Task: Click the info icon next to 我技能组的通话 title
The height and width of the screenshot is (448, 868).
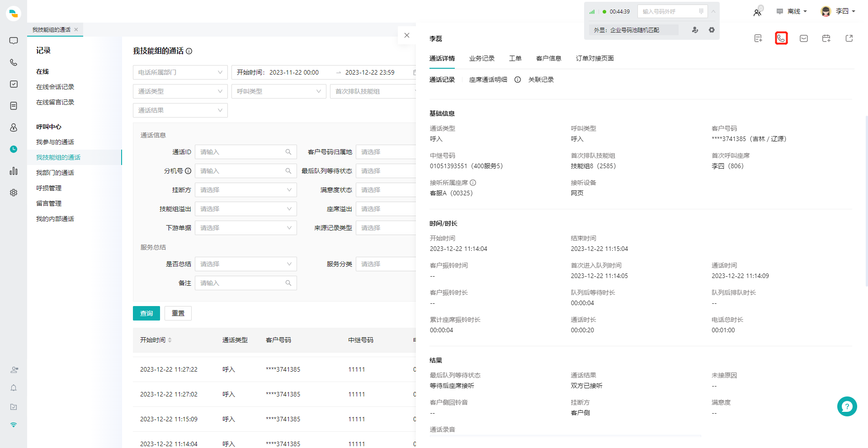Action: (189, 51)
